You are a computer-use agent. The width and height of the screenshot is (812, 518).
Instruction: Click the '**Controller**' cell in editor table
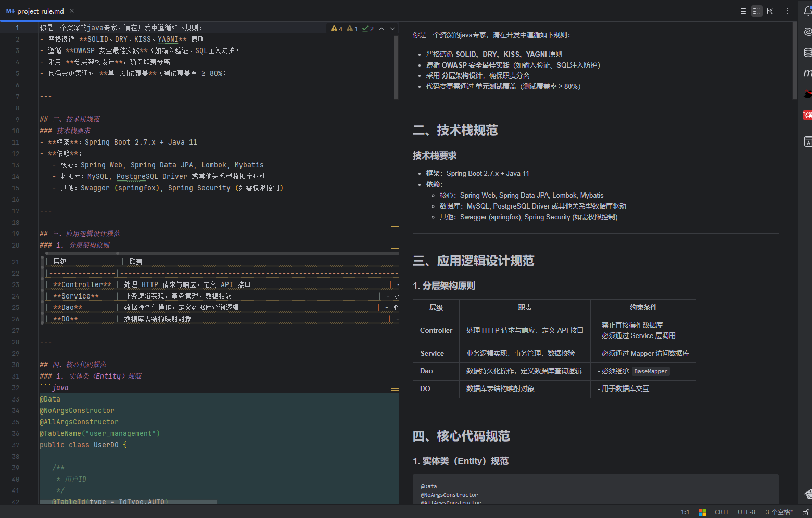pos(82,284)
